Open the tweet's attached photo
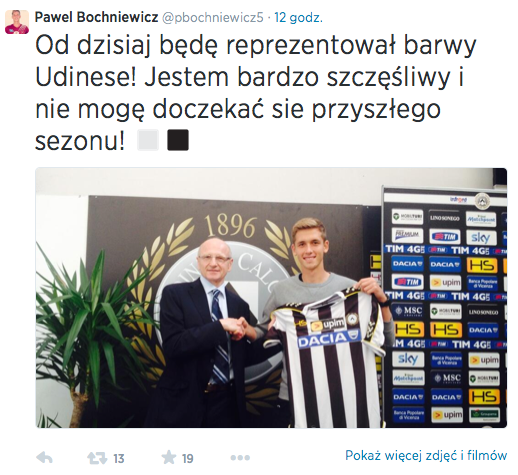 (x=271, y=298)
